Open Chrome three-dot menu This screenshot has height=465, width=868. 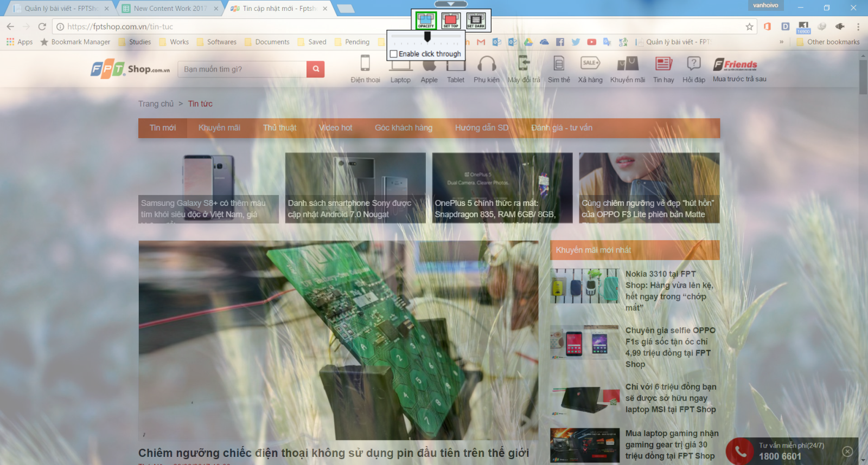pos(858,27)
